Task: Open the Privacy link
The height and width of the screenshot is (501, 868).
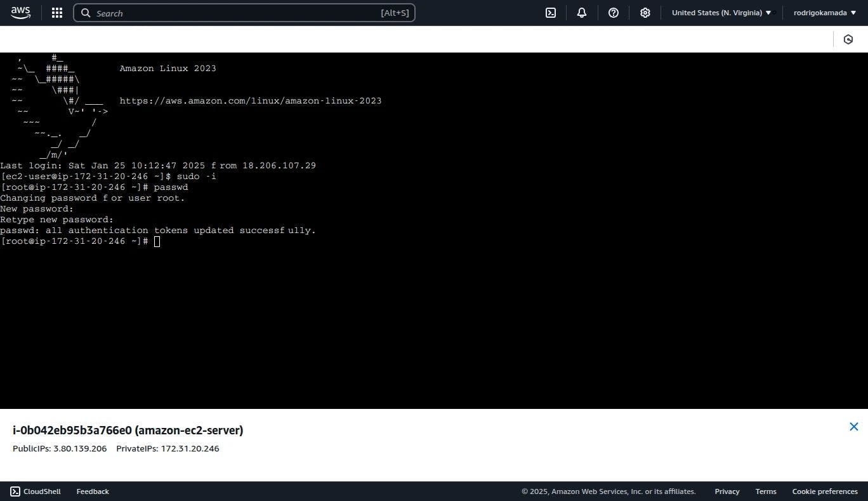Action: click(727, 491)
